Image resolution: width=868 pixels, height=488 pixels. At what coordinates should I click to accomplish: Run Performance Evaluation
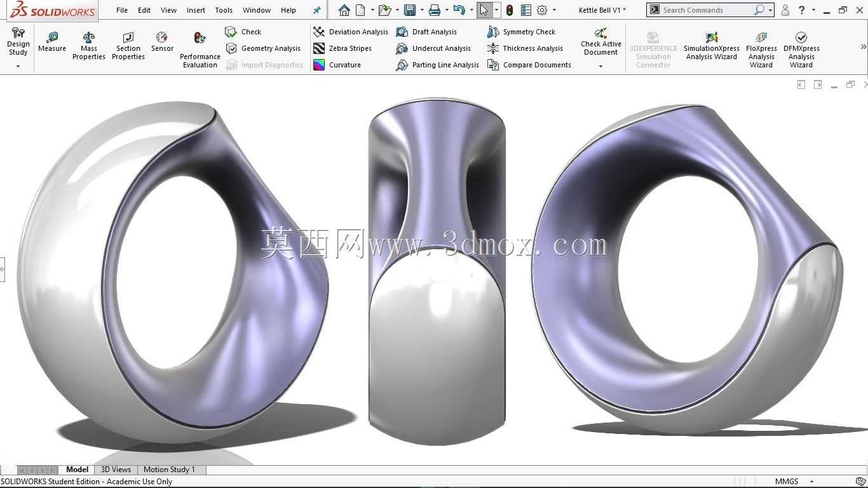200,50
